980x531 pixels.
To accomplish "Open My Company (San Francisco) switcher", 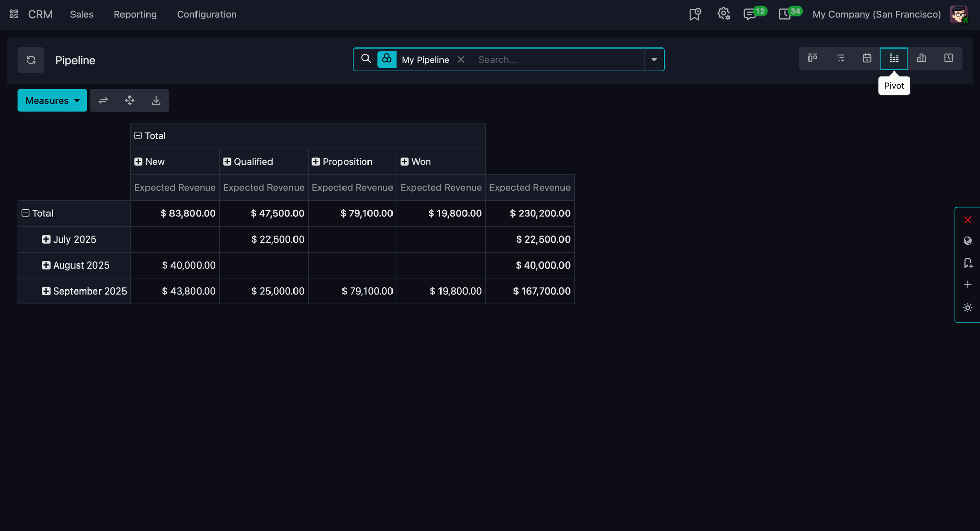I will point(876,14).
